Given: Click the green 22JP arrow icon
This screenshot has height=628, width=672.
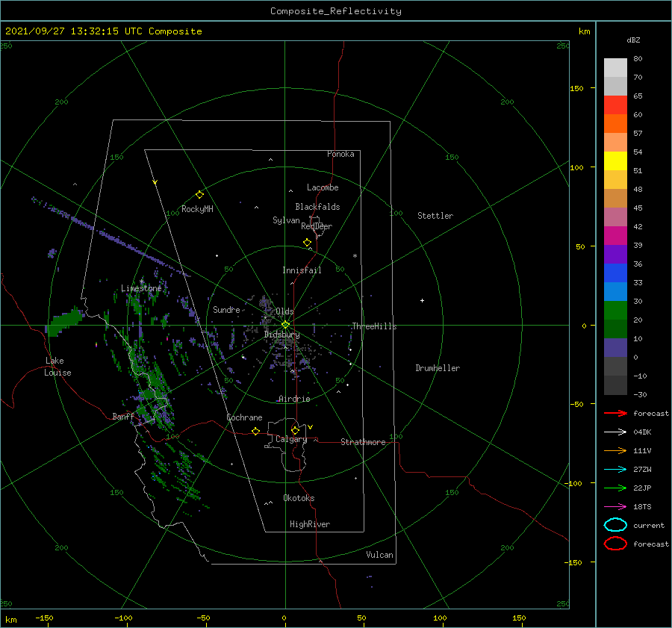Looking at the screenshot, I should 615,488.
